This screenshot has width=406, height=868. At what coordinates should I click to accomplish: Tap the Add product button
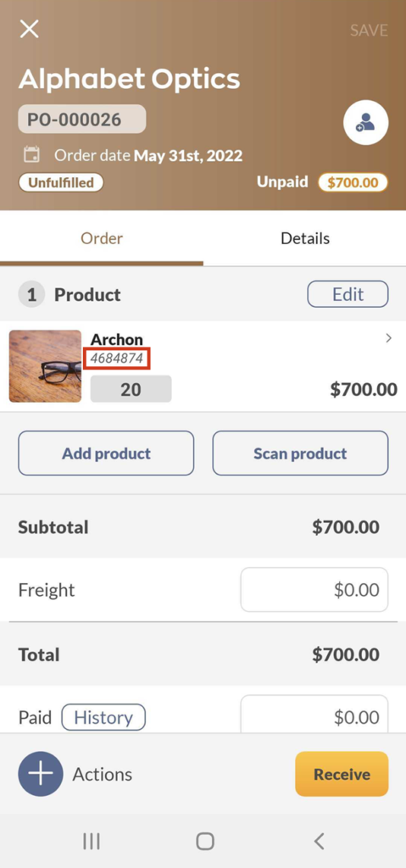pos(106,453)
